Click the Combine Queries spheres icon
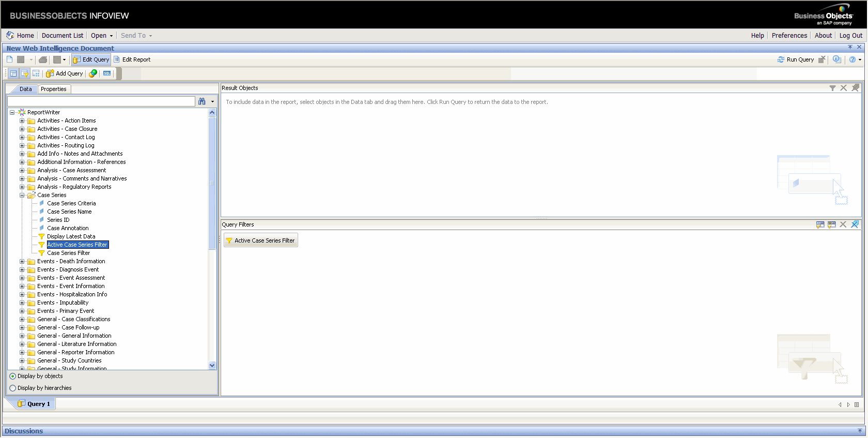Image resolution: width=868 pixels, height=438 pixels. (x=93, y=73)
